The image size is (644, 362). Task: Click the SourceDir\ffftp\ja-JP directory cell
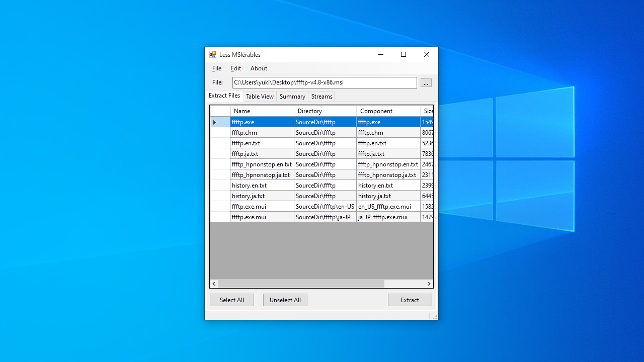[x=326, y=217]
